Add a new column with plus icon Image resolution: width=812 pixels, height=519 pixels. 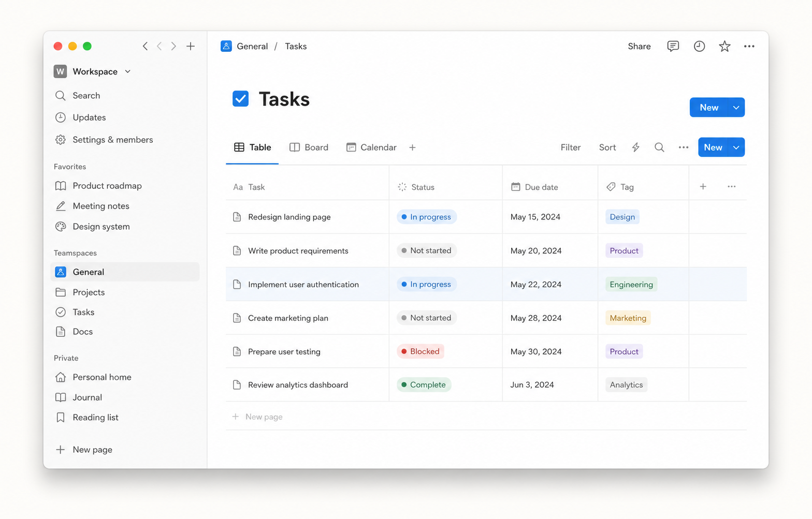pos(703,186)
